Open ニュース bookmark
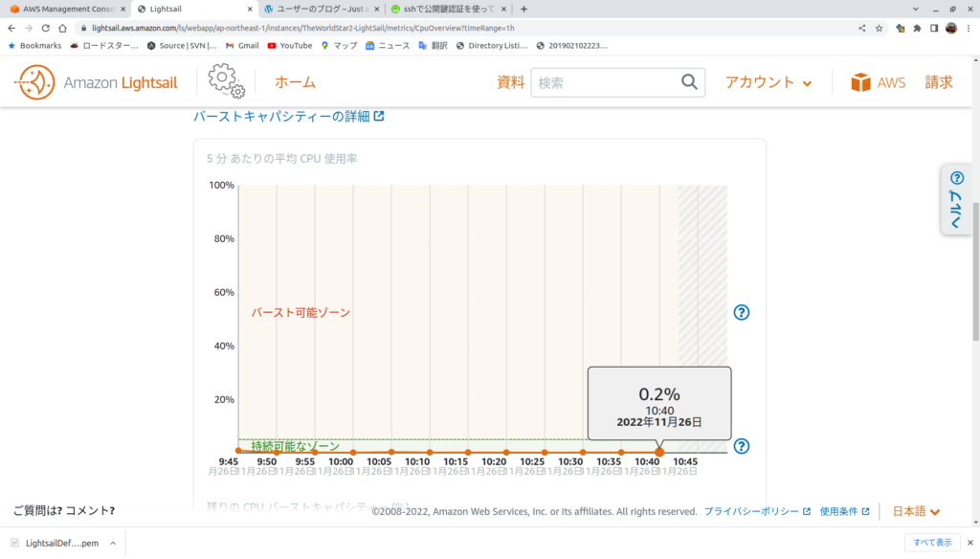 coord(388,46)
